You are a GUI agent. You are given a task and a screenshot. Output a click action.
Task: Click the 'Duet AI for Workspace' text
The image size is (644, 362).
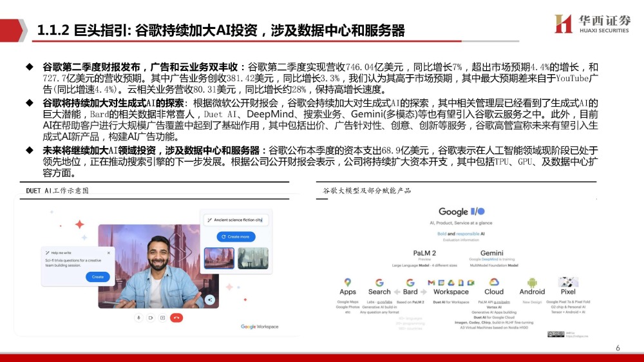[451, 302]
